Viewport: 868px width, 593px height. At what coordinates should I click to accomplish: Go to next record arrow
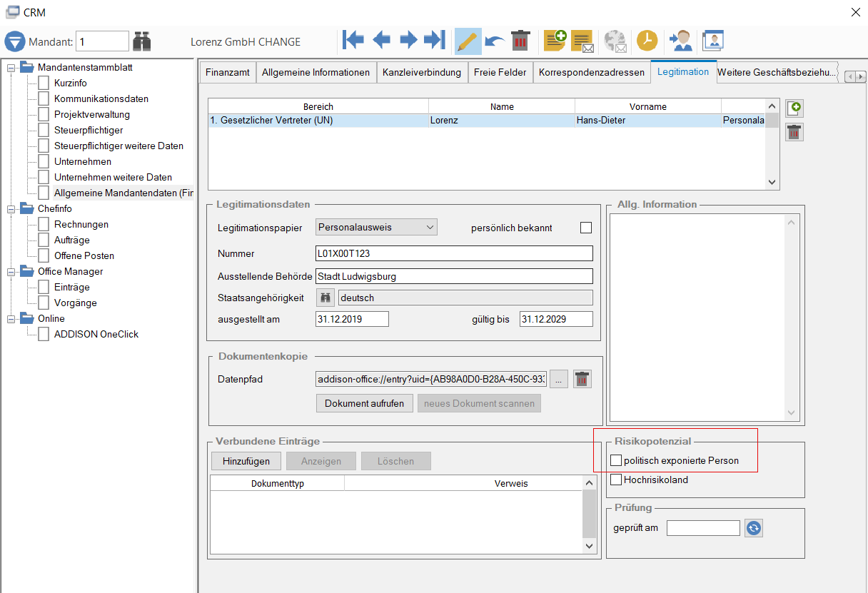408,40
